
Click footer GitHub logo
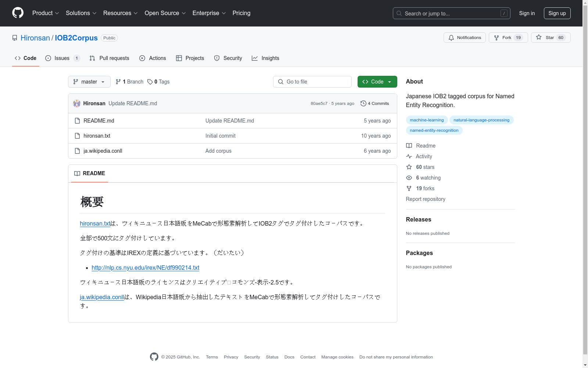[154, 357]
